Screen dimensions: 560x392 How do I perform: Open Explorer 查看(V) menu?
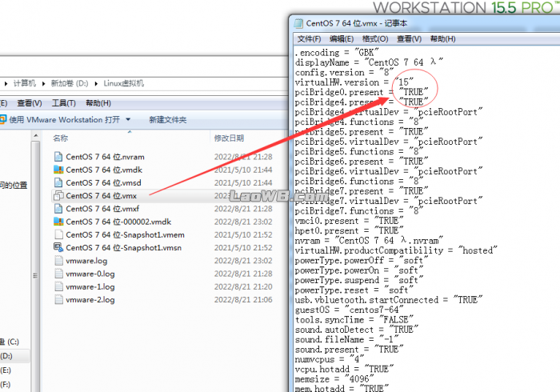[30, 103]
